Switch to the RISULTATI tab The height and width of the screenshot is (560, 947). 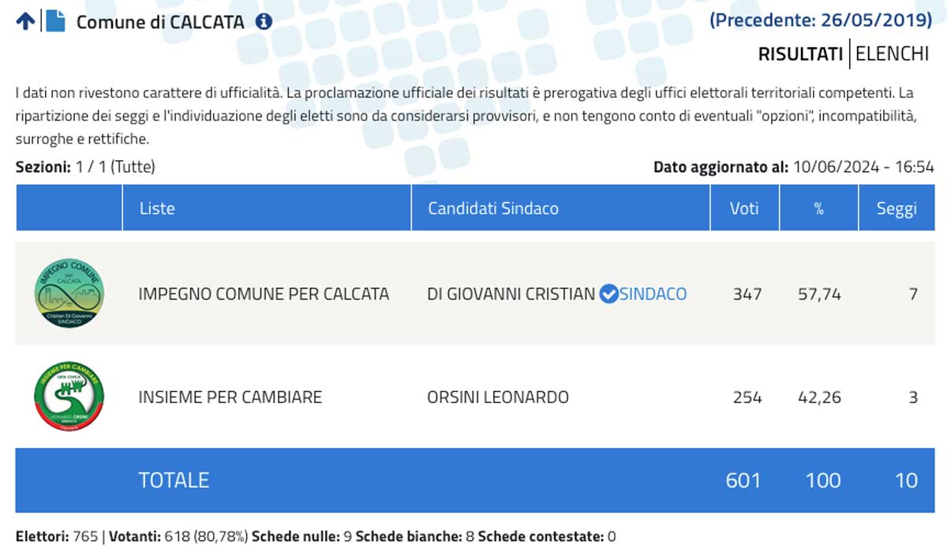coord(800,54)
